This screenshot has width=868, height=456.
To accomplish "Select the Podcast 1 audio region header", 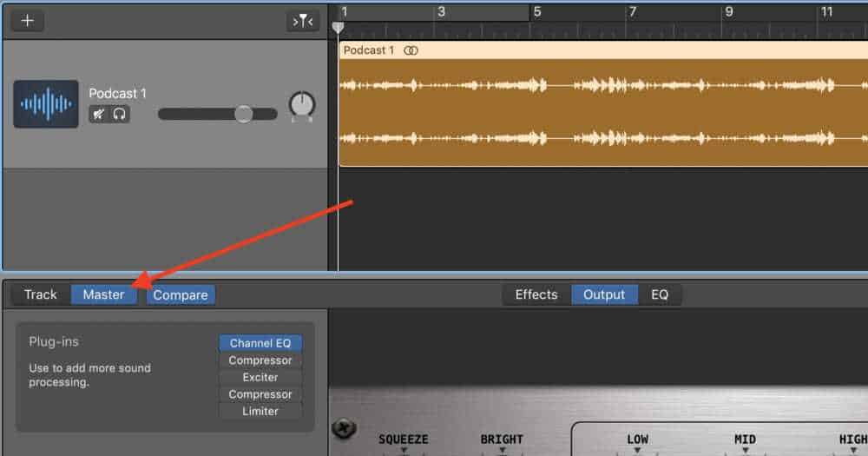I will (603, 50).
